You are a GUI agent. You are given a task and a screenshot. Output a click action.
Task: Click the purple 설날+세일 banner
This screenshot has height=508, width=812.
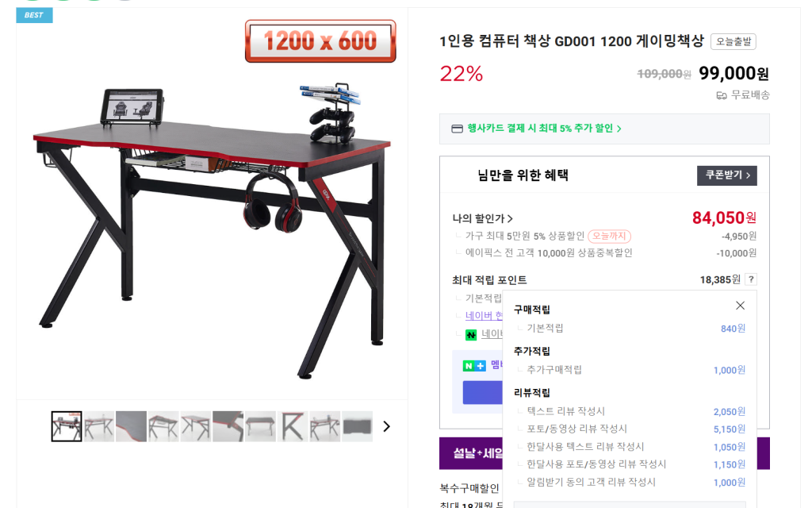click(x=471, y=453)
